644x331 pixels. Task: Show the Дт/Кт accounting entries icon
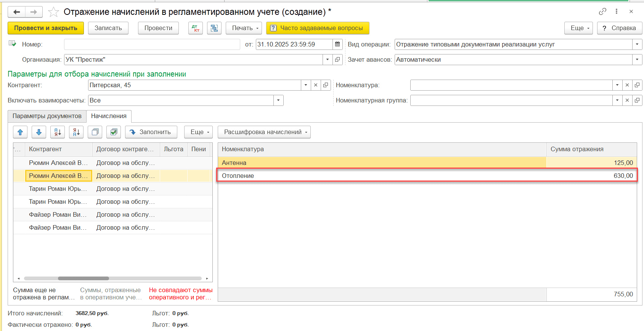pos(196,28)
